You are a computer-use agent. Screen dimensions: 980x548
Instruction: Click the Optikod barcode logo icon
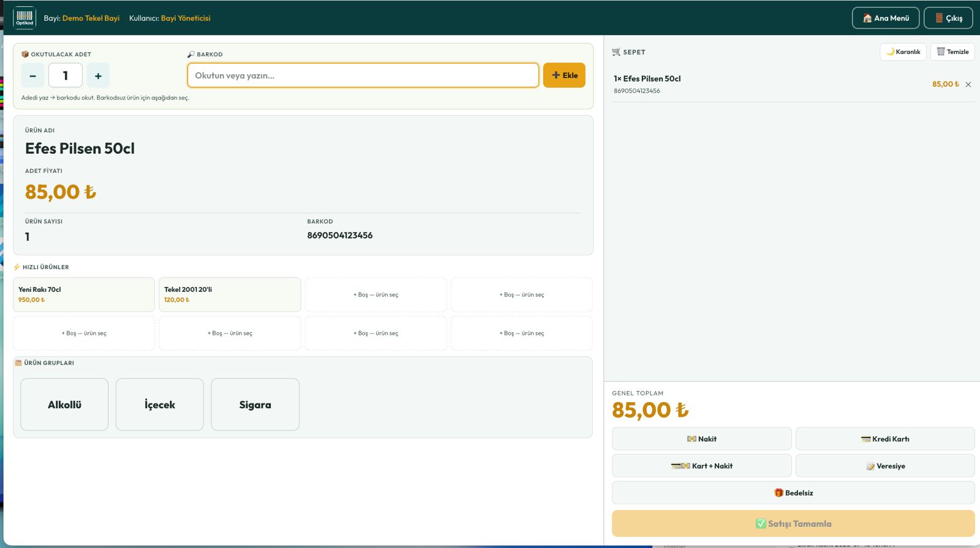pos(24,18)
